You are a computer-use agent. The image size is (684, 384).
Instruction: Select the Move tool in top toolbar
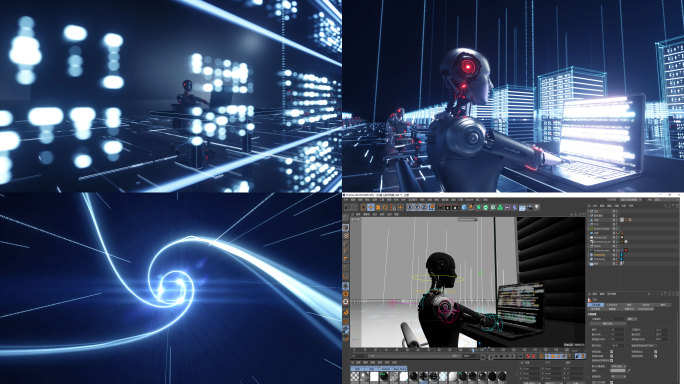tap(370, 207)
